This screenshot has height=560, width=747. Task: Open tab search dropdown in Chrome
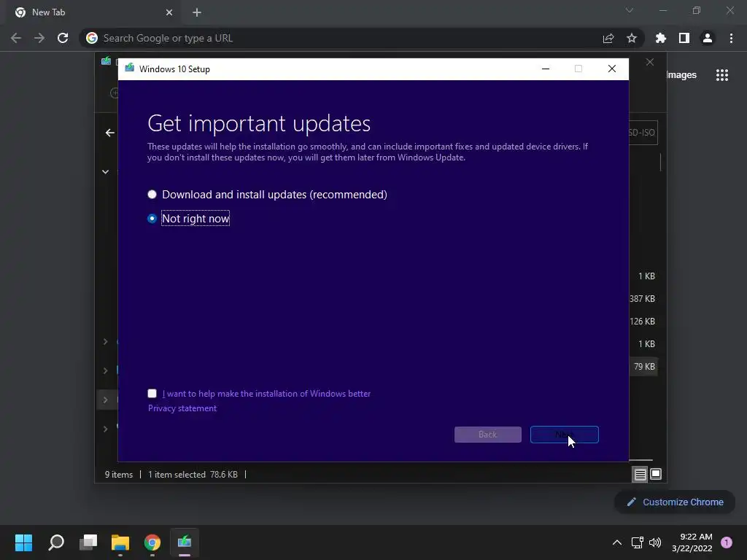tap(630, 10)
